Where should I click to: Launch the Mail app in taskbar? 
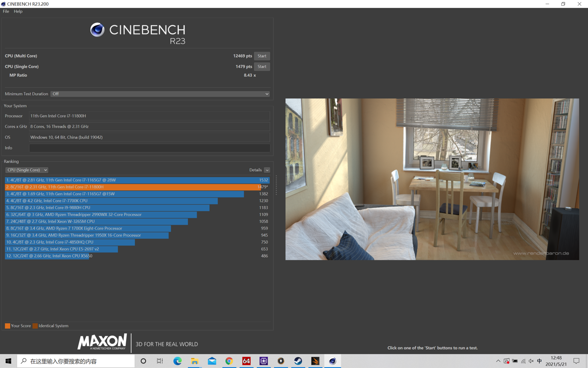pos(212,361)
